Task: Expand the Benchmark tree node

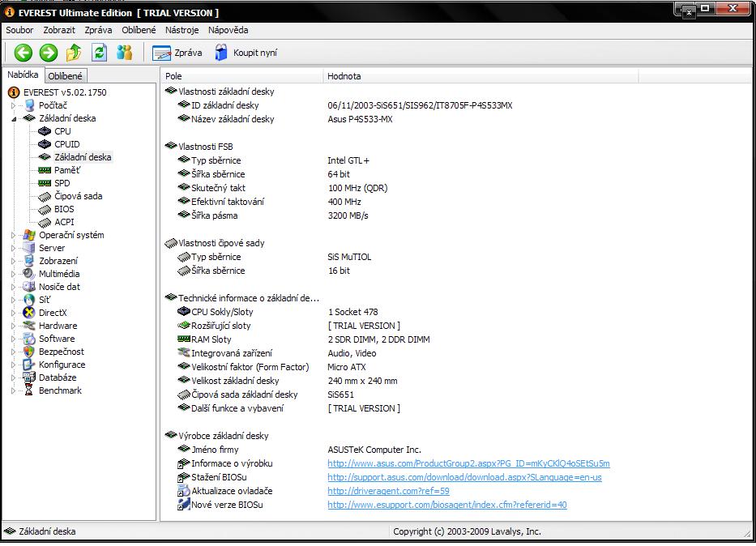Action: pyautogui.click(x=13, y=390)
